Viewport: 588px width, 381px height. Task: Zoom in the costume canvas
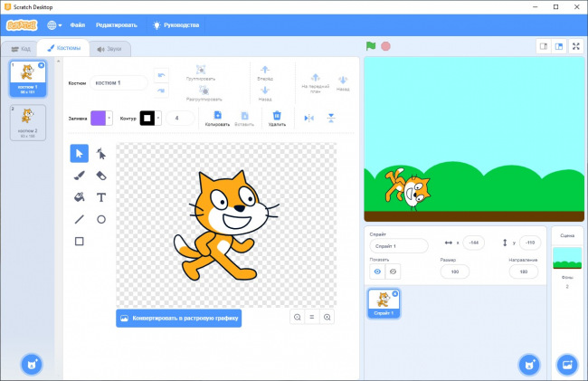327,318
